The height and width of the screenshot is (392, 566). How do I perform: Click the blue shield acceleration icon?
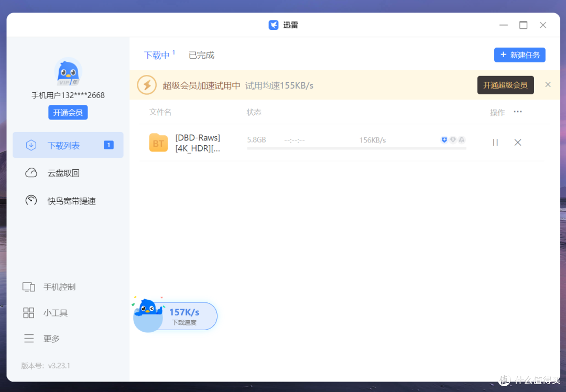tap(444, 140)
